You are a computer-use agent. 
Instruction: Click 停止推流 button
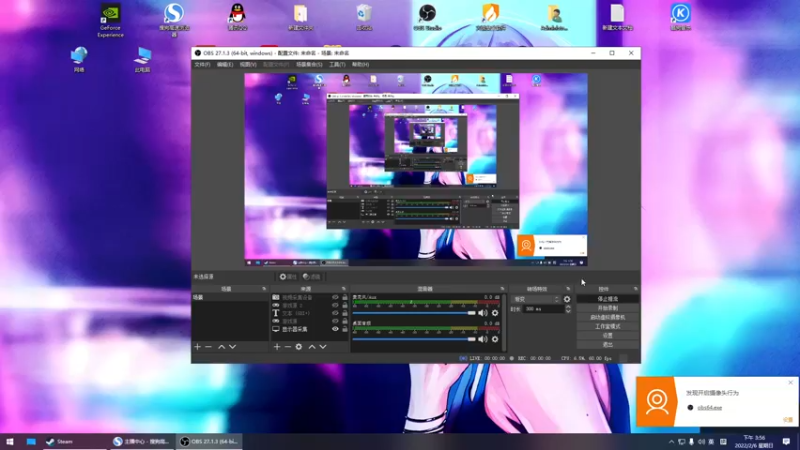[x=608, y=299]
